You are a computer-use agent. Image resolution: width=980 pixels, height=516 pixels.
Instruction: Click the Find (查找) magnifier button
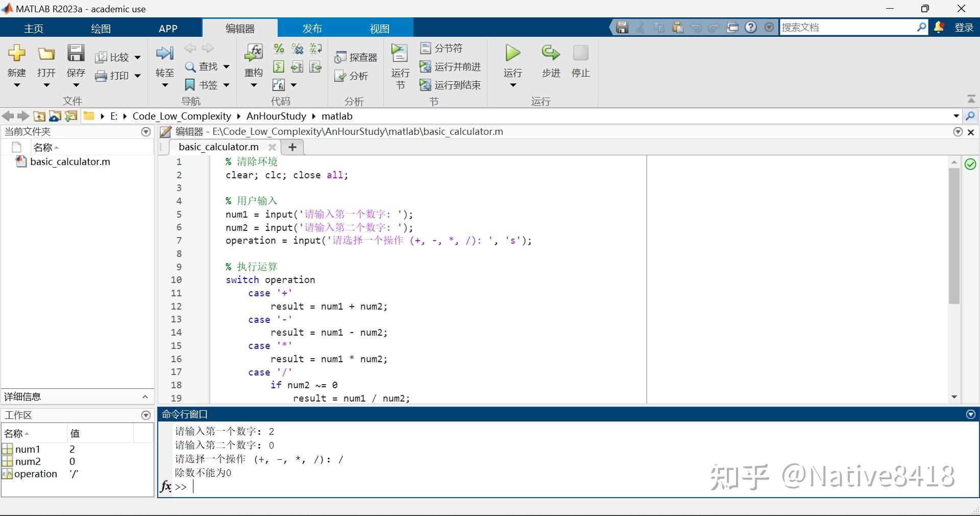[202, 66]
